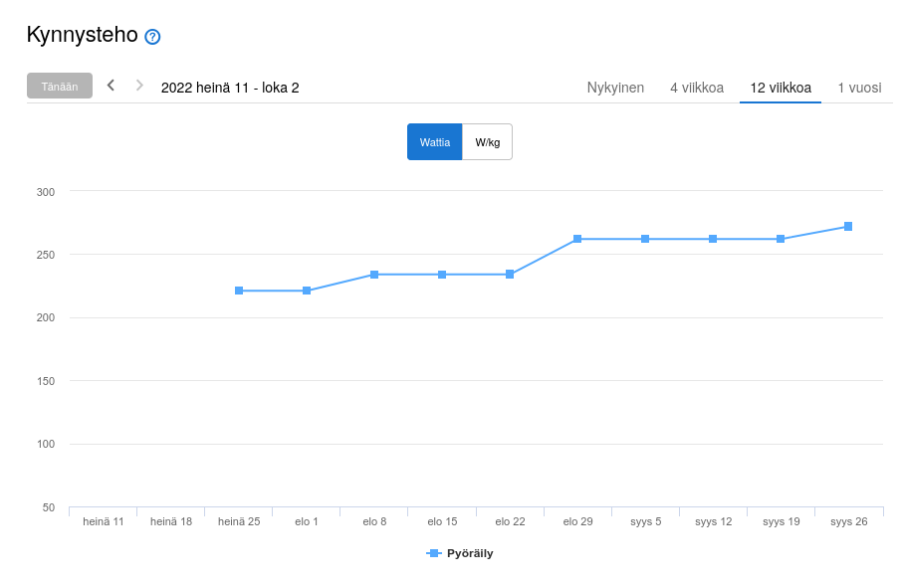This screenshot has width=900, height=588.
Task: Go to previous period with left chevron
Action: point(111,86)
